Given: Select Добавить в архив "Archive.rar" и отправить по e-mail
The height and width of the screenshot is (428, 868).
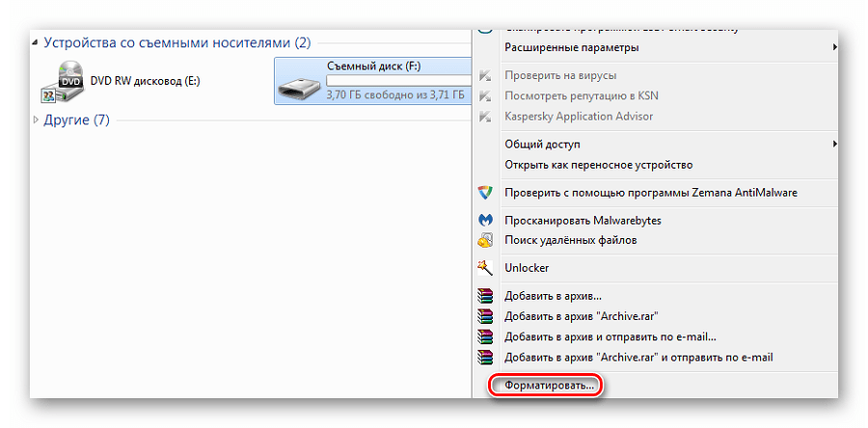Looking at the screenshot, I should click(638, 358).
